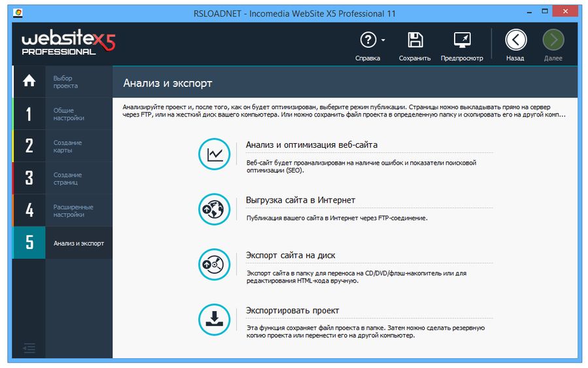588x368 pixels.
Task: Open Предпросмотр preview monitor icon
Action: (462, 40)
